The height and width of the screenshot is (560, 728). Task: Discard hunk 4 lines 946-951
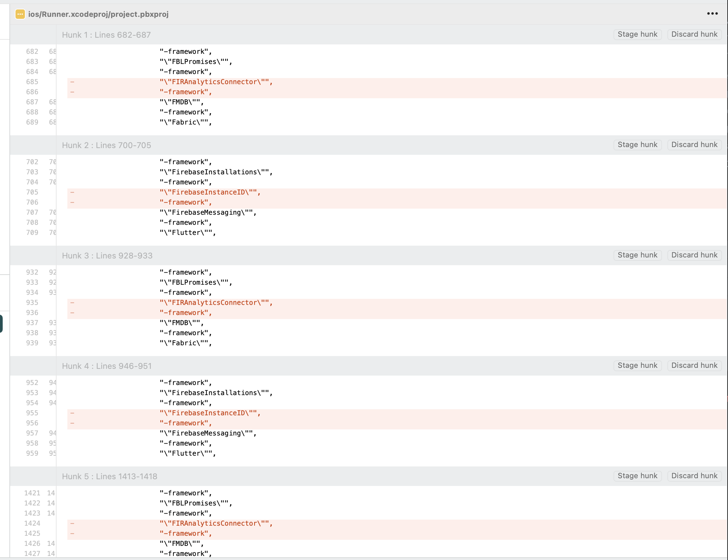(694, 365)
